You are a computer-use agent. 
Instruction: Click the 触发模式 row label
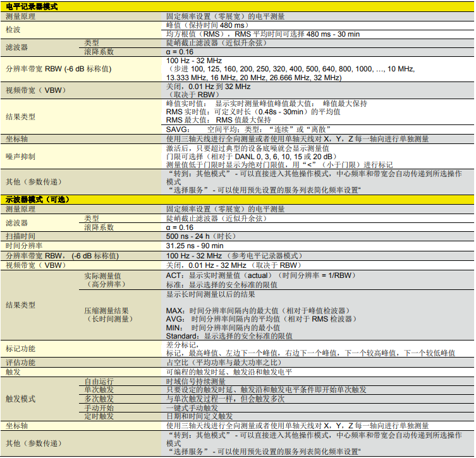click(x=20, y=399)
